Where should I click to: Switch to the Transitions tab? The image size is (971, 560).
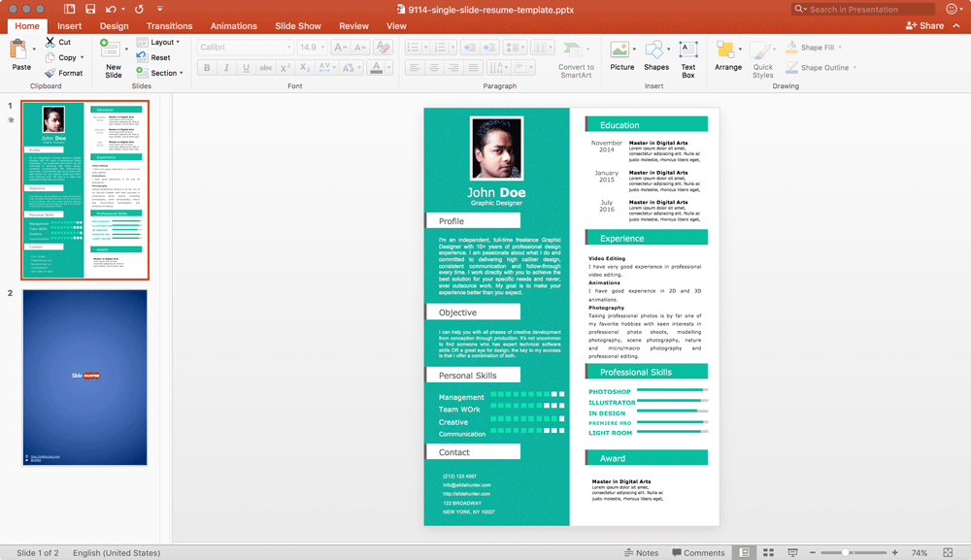click(169, 26)
